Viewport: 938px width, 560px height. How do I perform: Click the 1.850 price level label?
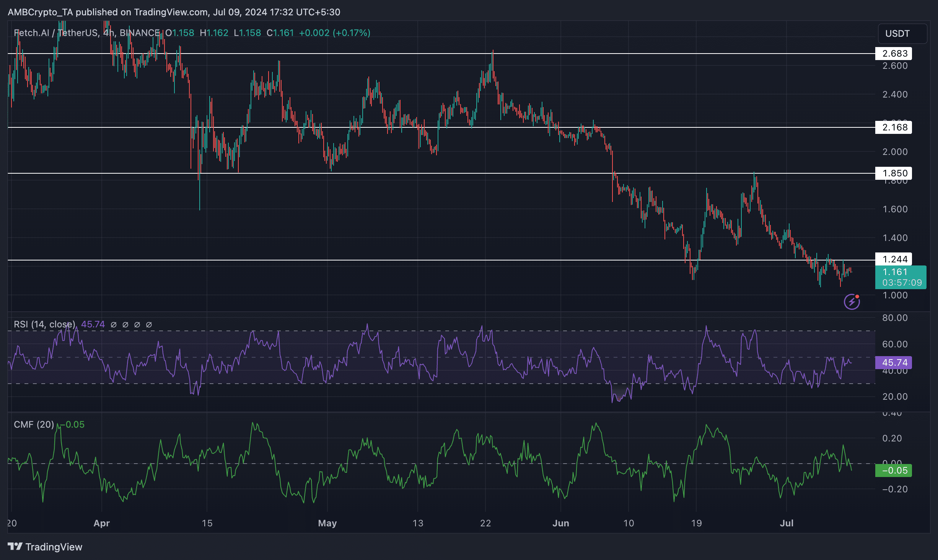point(894,173)
